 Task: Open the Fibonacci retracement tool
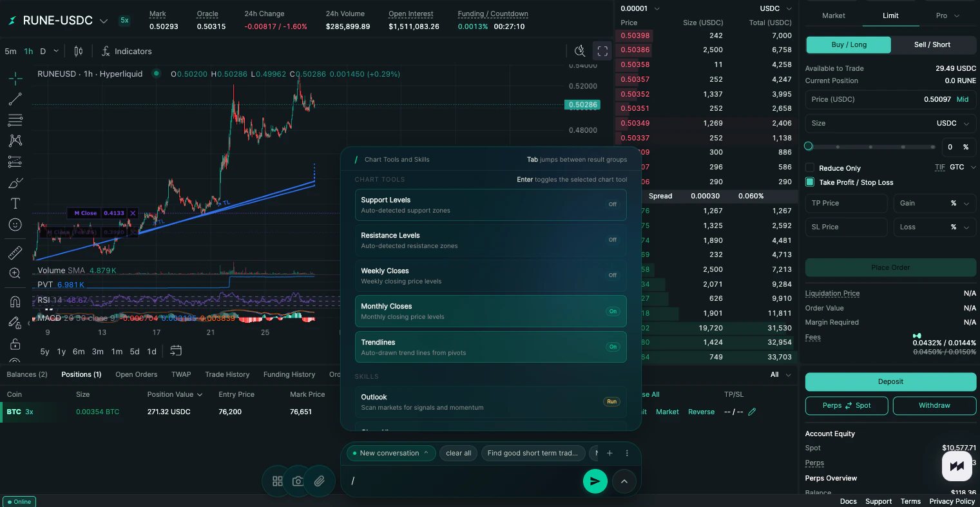click(x=15, y=120)
